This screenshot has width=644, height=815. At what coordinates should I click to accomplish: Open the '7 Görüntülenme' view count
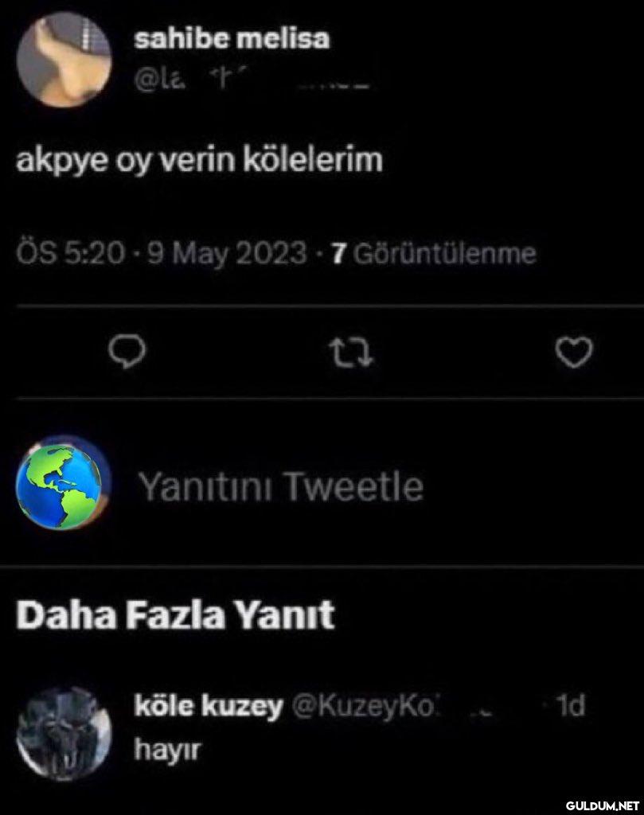pos(434,254)
